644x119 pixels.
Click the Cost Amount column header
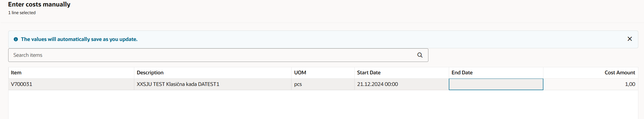[620, 73]
